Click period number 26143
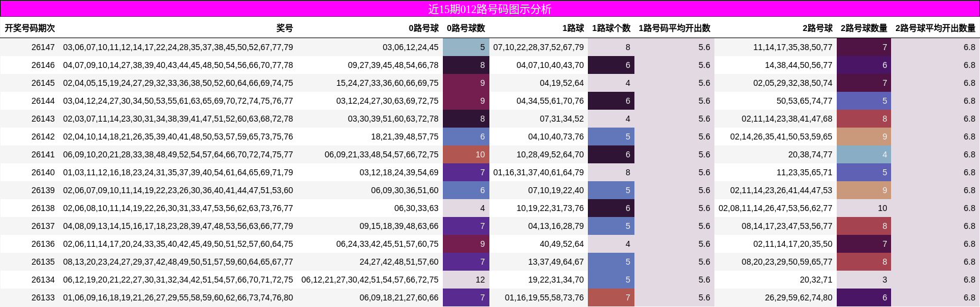980x307 pixels. tap(43, 119)
